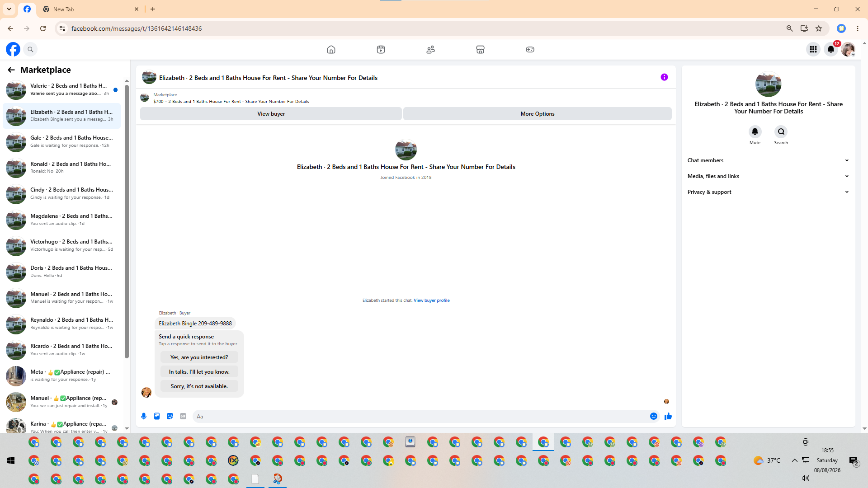Show hidden system tray icons
The image size is (868, 488).
point(794,460)
